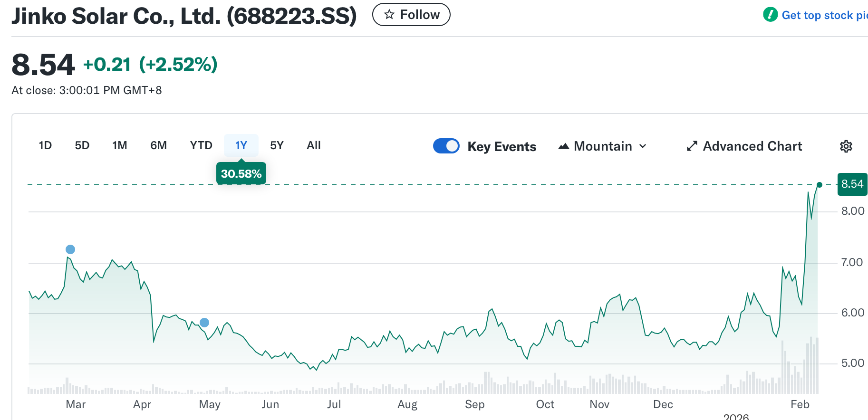Screen dimensions: 868x420
Task: Open chart settings gear icon
Action: [846, 146]
